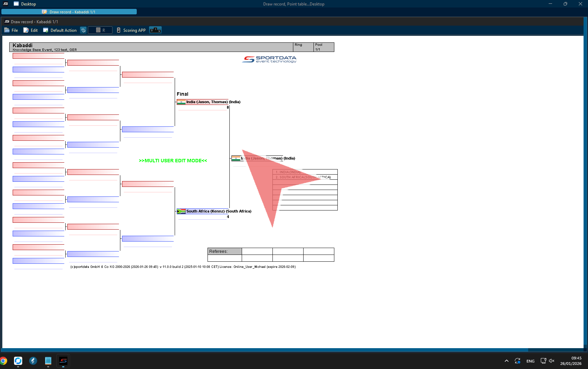The height and width of the screenshot is (369, 588).
Task: Click the R record button in toolbar
Action: 100,30
